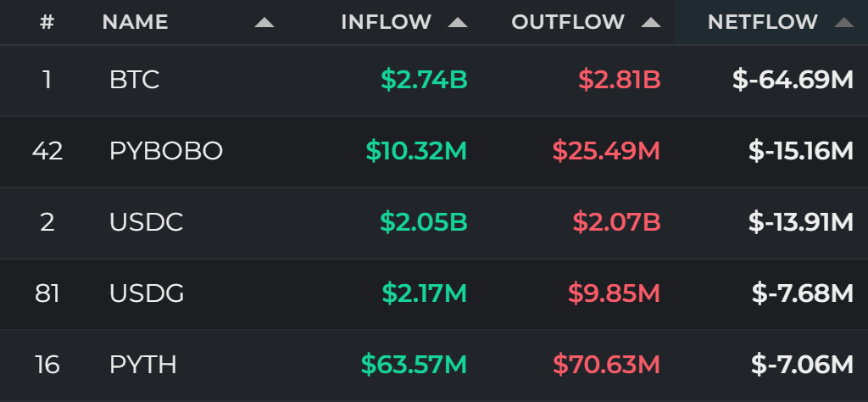Select USDC netflow value $-13.91M

[800, 222]
